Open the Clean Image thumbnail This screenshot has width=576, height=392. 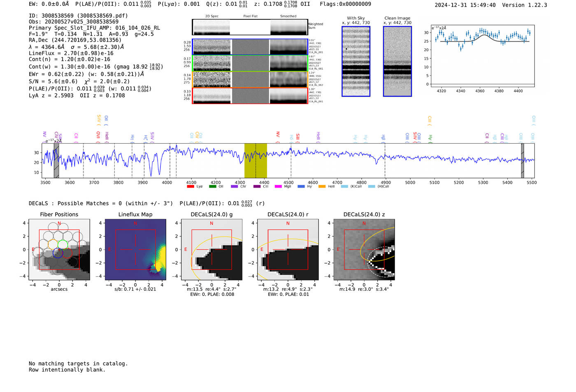[x=397, y=61]
